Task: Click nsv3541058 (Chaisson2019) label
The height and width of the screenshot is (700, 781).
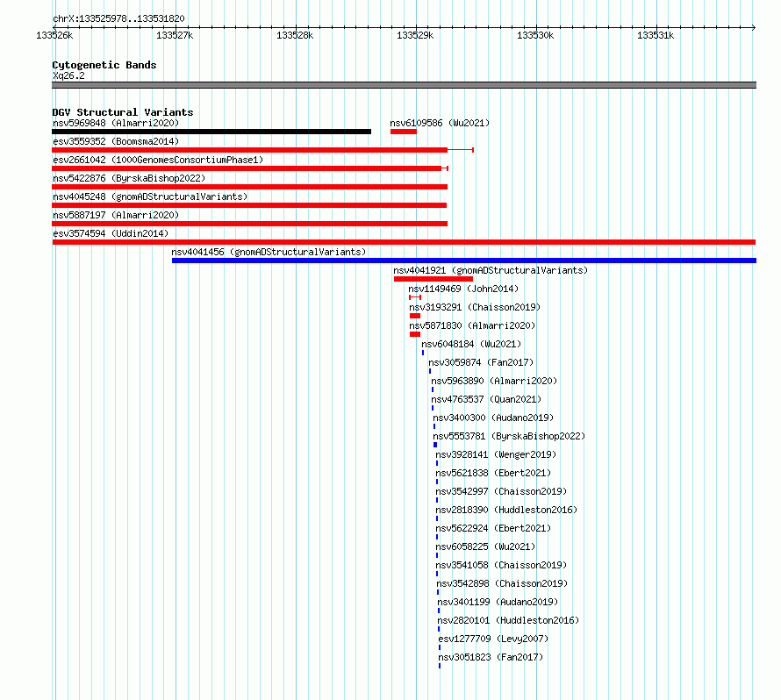Action: [501, 565]
